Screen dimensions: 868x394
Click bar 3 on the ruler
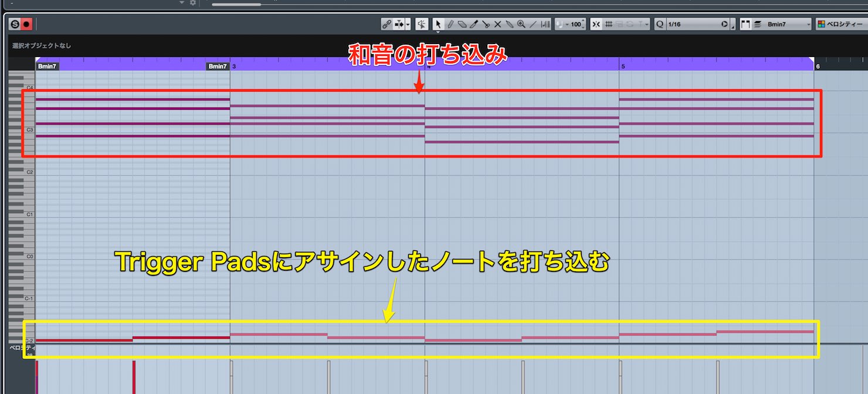pos(234,66)
